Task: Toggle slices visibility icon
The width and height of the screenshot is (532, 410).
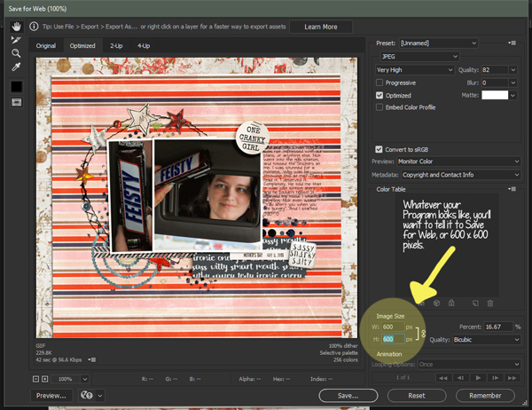Action: pos(16,102)
